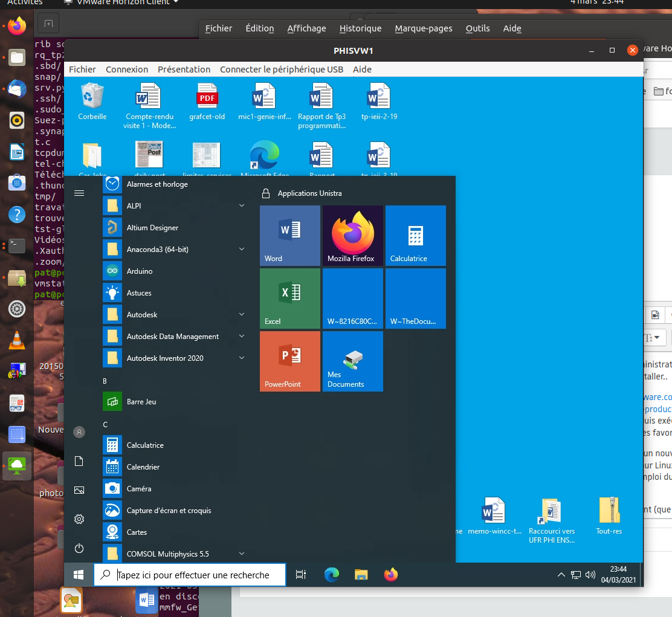Click the taskbar search box
This screenshot has height=617, width=672.
(190, 575)
